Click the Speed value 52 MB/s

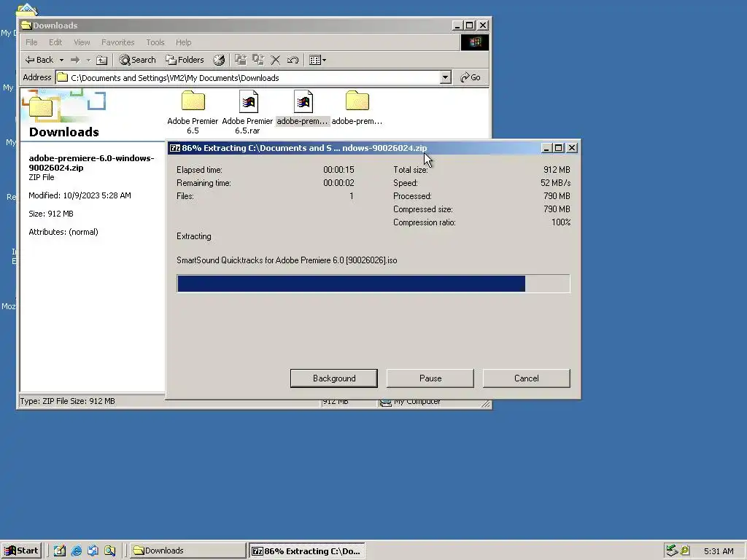pyautogui.click(x=555, y=183)
